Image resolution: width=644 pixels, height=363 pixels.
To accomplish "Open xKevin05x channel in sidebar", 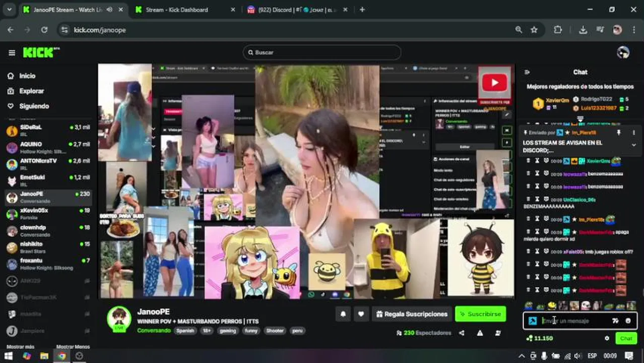I will [x=48, y=213].
